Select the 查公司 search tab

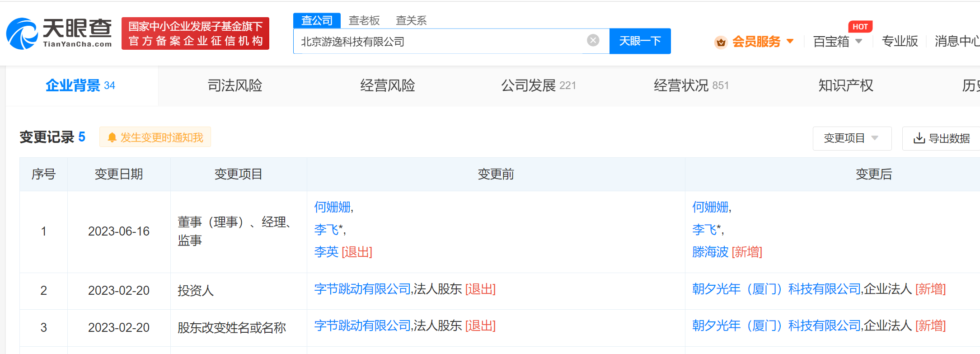coord(317,20)
